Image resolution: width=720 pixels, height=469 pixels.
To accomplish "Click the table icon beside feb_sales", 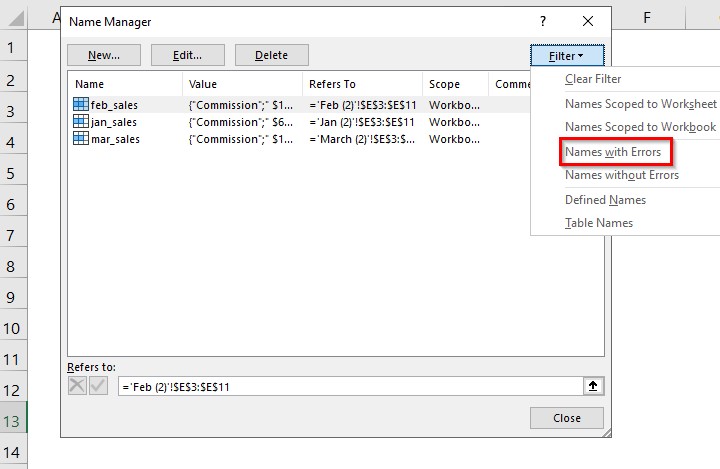I will click(x=81, y=104).
